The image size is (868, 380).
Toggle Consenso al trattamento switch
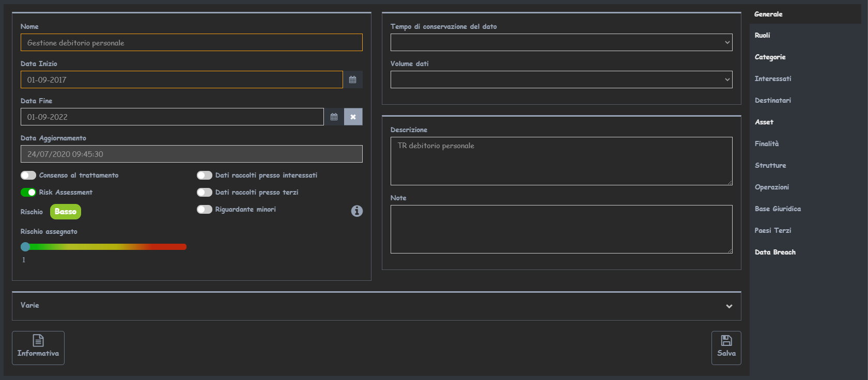coord(28,175)
